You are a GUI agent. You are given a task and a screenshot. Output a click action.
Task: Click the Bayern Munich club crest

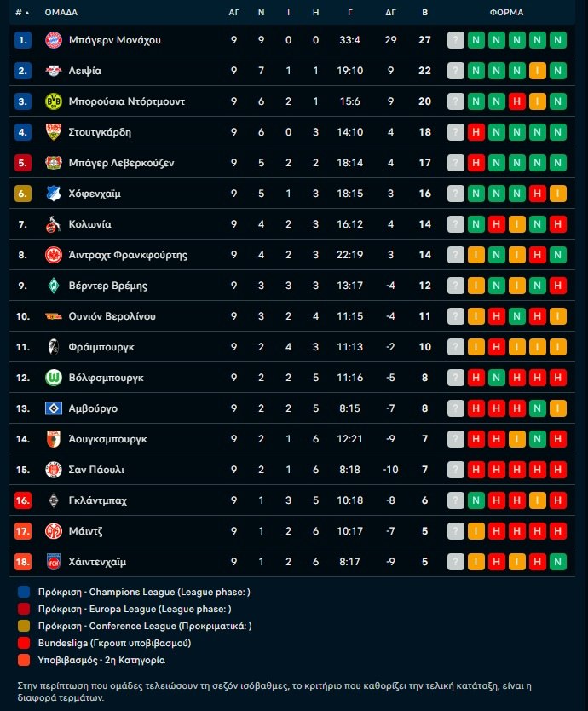tap(54, 40)
